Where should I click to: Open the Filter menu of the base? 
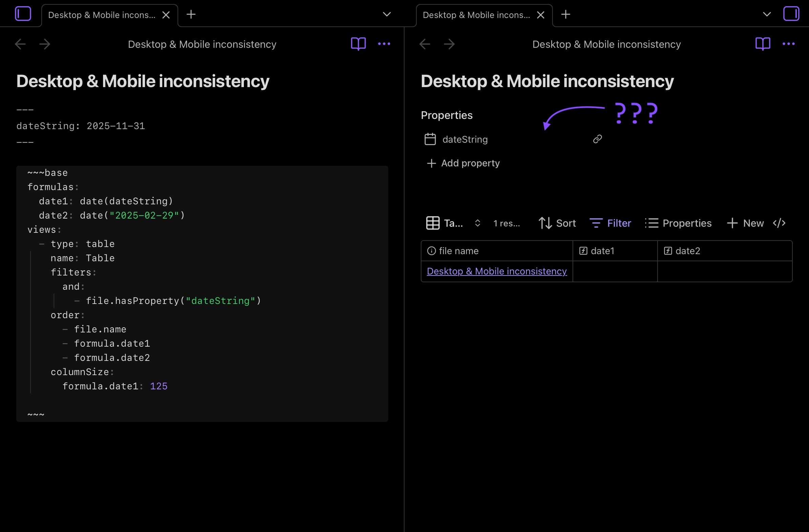(610, 223)
